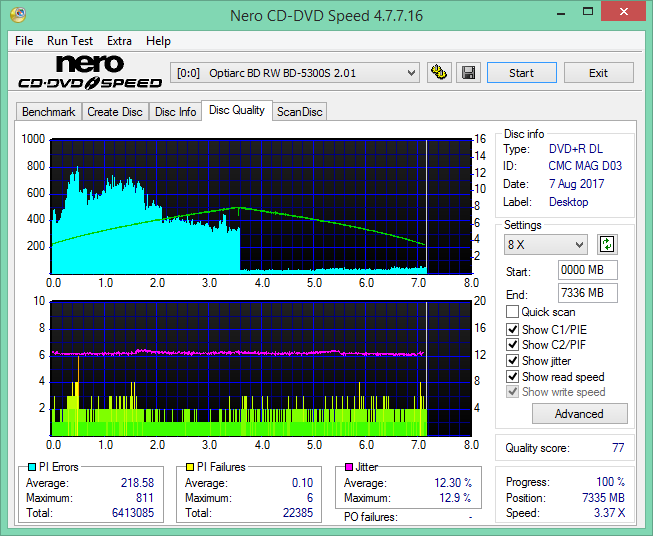Image resolution: width=653 pixels, height=536 pixels.
Task: Click Jitter maximum 12.9 %
Action: click(455, 497)
